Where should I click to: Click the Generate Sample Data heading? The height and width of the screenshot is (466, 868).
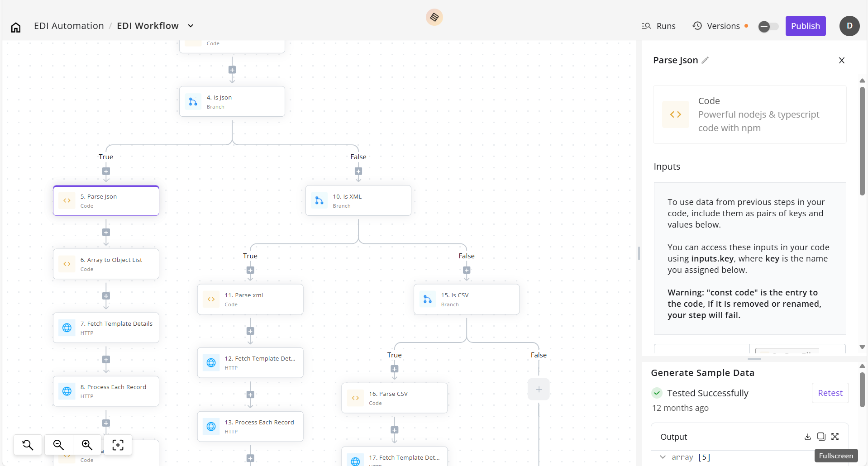click(x=702, y=373)
